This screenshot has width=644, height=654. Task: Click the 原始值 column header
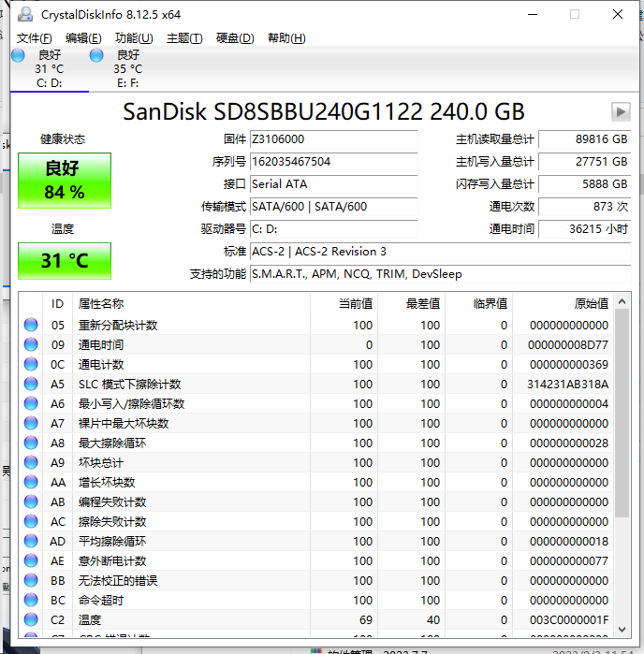point(563,304)
